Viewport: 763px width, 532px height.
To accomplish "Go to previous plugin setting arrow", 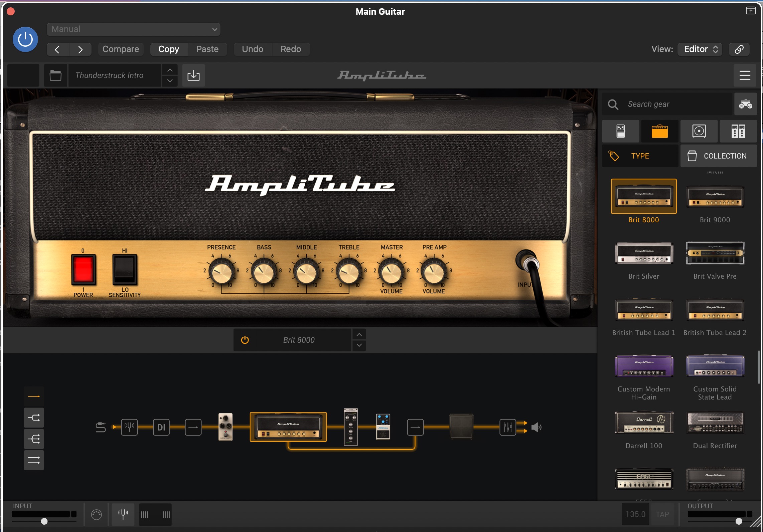I will coord(57,49).
